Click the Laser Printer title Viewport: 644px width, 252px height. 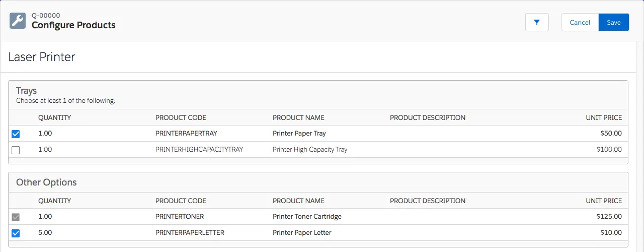tap(42, 57)
